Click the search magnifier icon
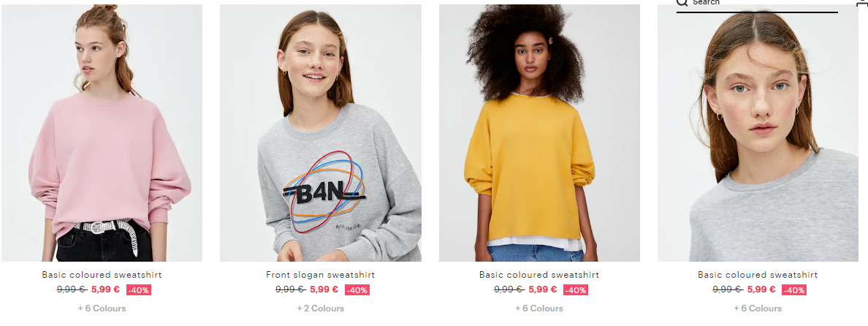Viewport: 868px width, 326px height. 682,2
